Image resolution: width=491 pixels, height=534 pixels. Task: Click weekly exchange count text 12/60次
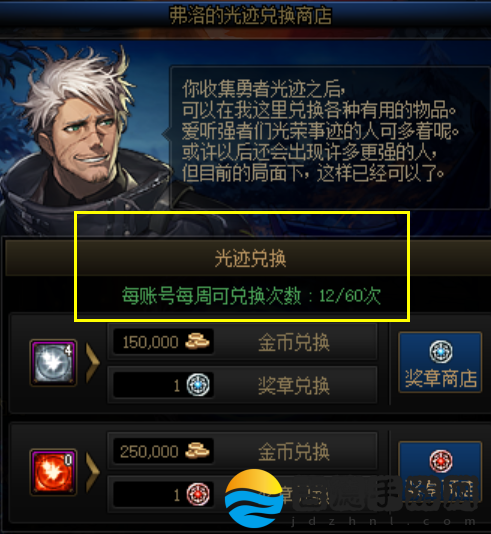pos(350,296)
